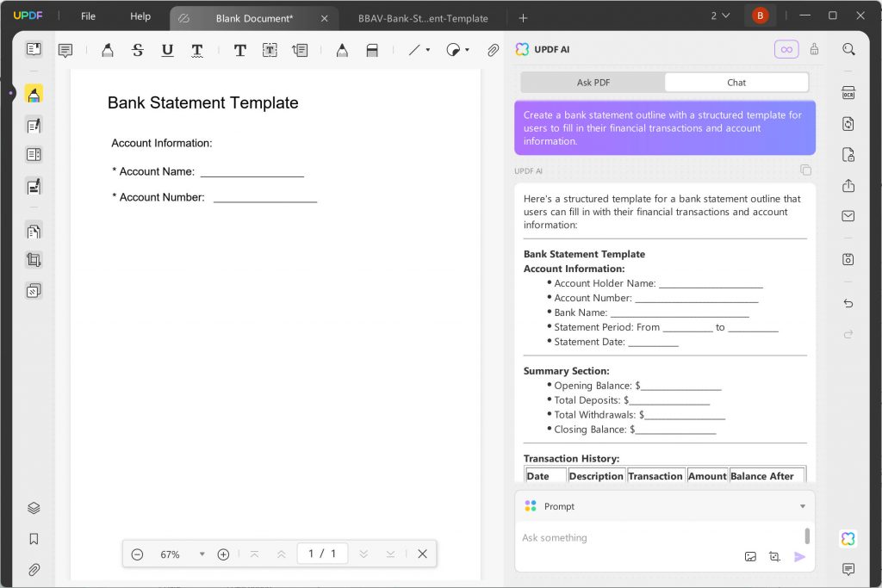The width and height of the screenshot is (882, 588).
Task: Open the zoom percentage dropdown
Action: 202,554
